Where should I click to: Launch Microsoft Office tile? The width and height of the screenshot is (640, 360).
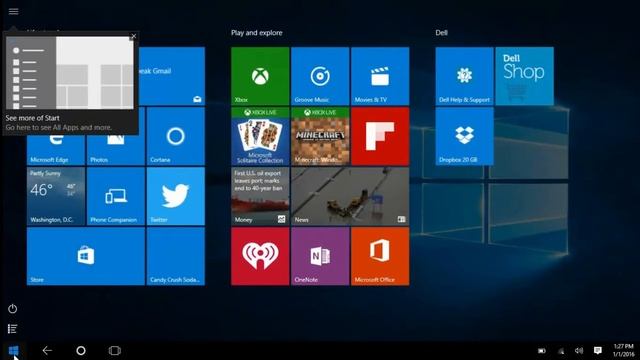click(x=380, y=256)
